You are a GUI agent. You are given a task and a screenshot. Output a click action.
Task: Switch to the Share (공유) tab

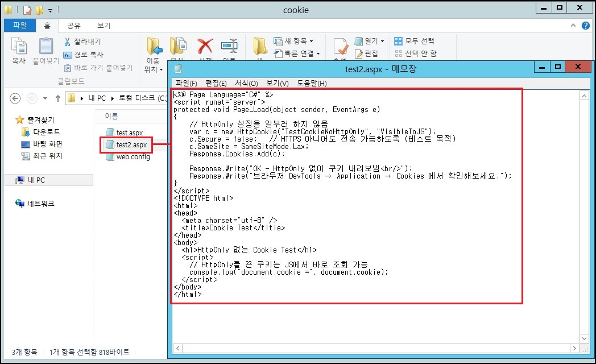pyautogui.click(x=74, y=26)
